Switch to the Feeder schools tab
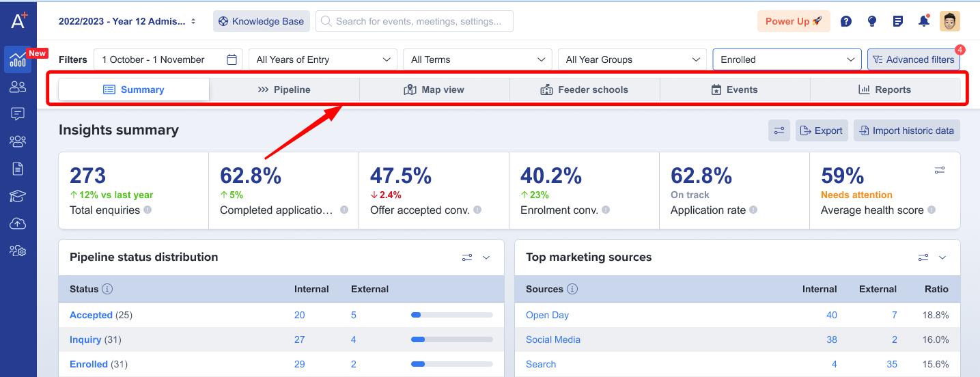The height and width of the screenshot is (377, 980). point(585,89)
